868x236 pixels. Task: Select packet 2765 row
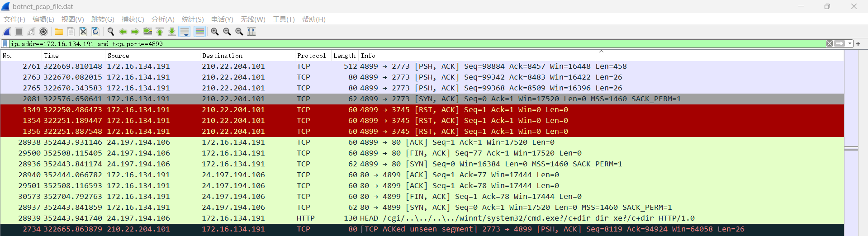422,88
